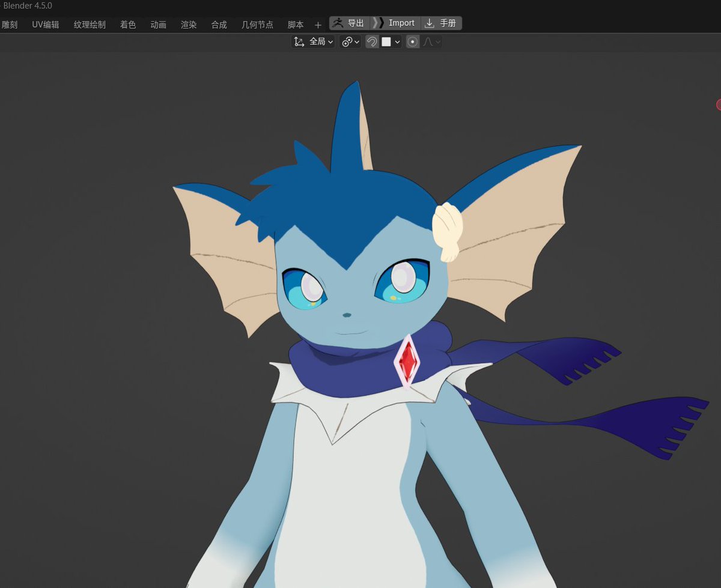The height and width of the screenshot is (588, 721).
Task: Switch to the 雕刻 workspace tab
Action: tap(9, 25)
